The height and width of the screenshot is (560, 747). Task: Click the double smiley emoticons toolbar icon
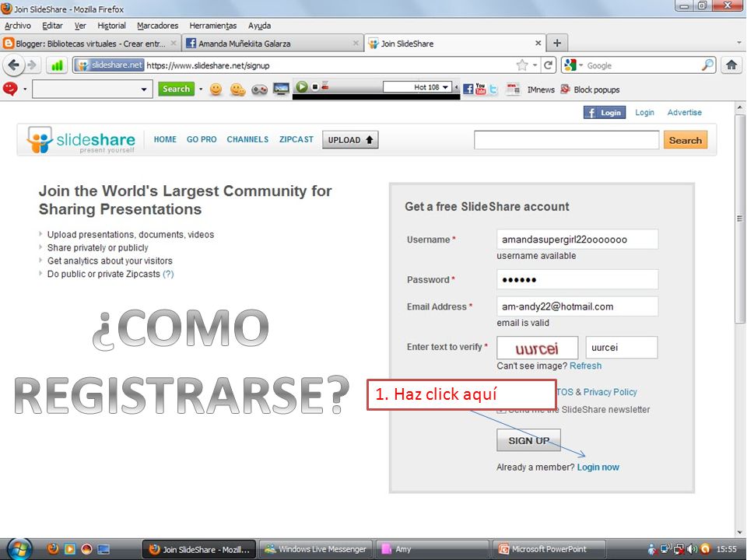238,89
